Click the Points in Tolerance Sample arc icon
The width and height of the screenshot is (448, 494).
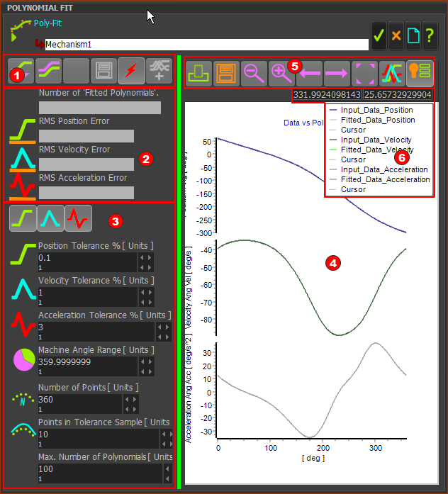[x=23, y=430]
